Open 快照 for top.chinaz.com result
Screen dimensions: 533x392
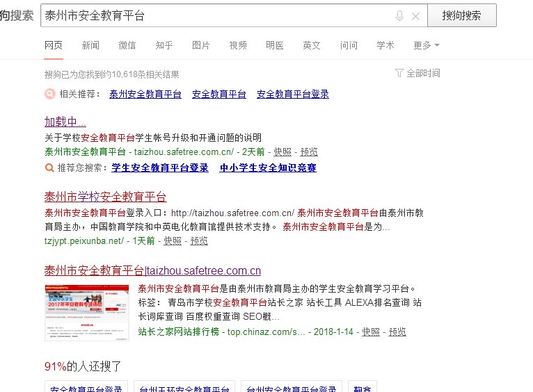point(370,332)
